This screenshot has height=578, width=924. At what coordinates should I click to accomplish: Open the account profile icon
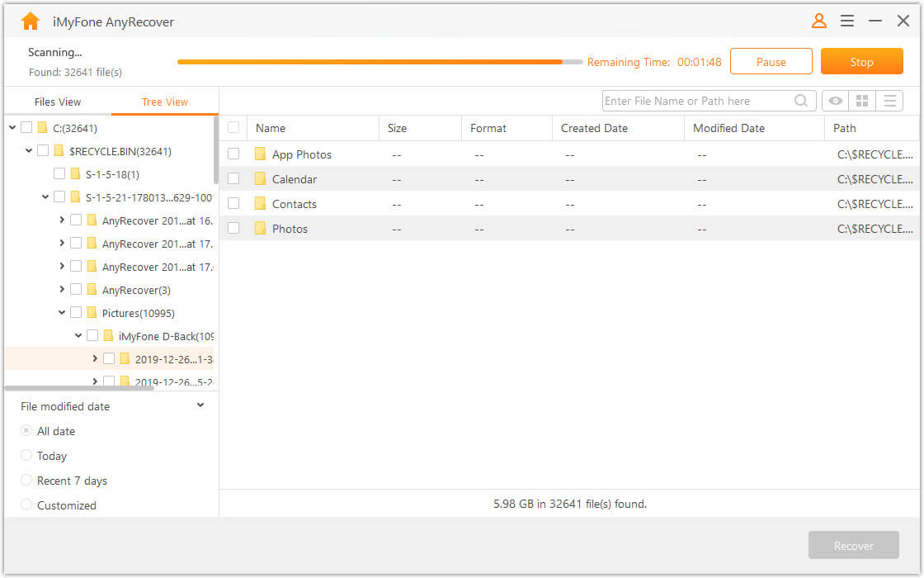[818, 21]
